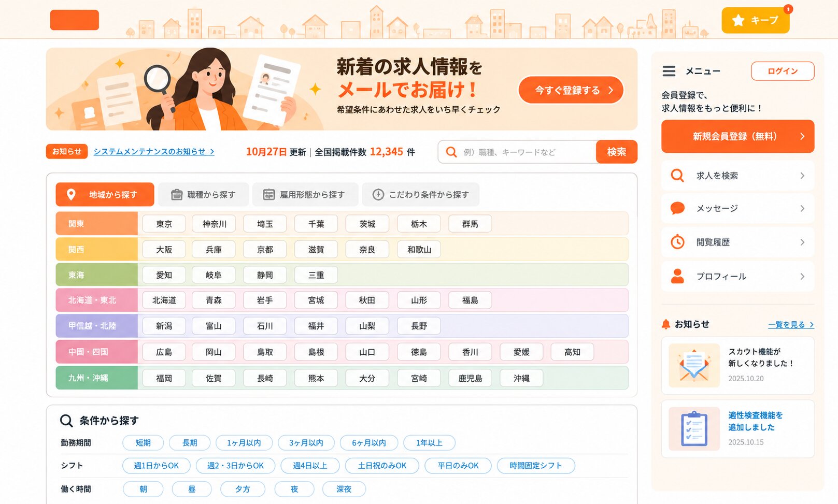This screenshot has height=504, width=838.
Task: Toggle the 短期 work period filter
Action: point(143,443)
